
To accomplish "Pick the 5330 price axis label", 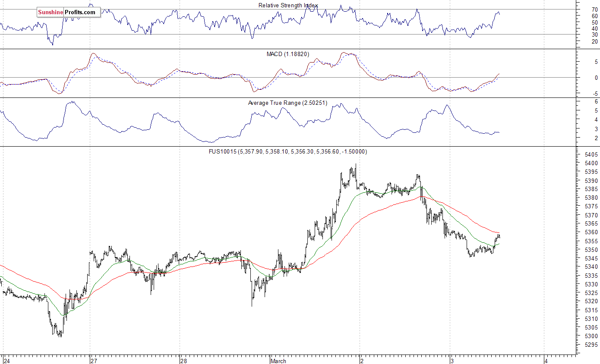I will click(x=591, y=284).
